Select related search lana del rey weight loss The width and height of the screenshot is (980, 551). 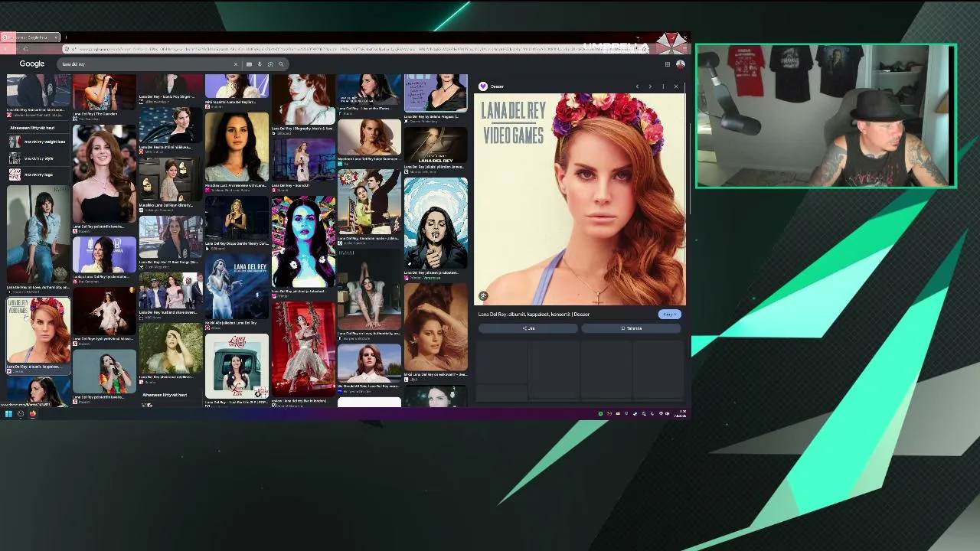click(x=37, y=142)
